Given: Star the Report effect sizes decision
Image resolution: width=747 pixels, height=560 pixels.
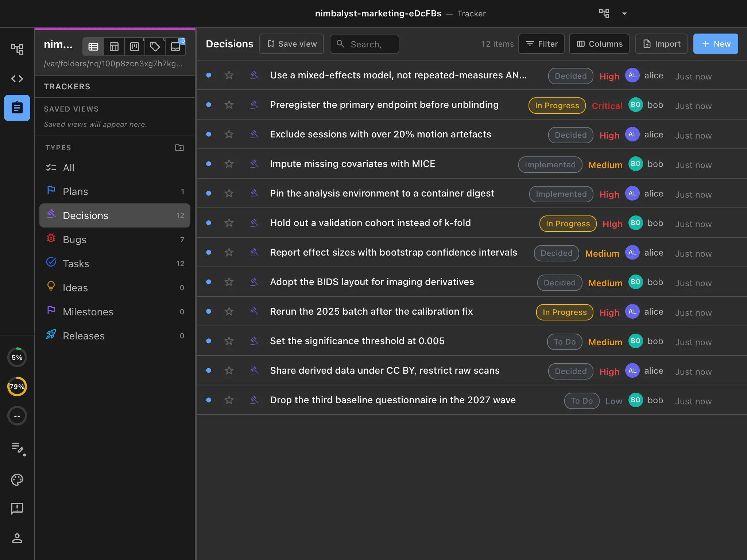Looking at the screenshot, I should point(229,252).
